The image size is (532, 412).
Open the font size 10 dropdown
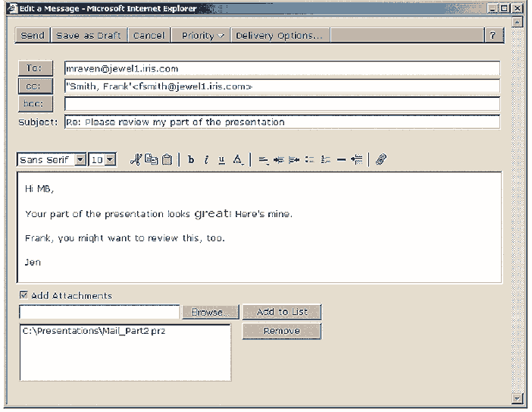[110, 160]
